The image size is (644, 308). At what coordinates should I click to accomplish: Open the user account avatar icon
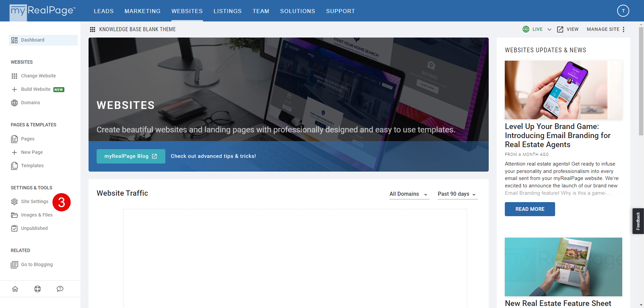[x=623, y=11]
